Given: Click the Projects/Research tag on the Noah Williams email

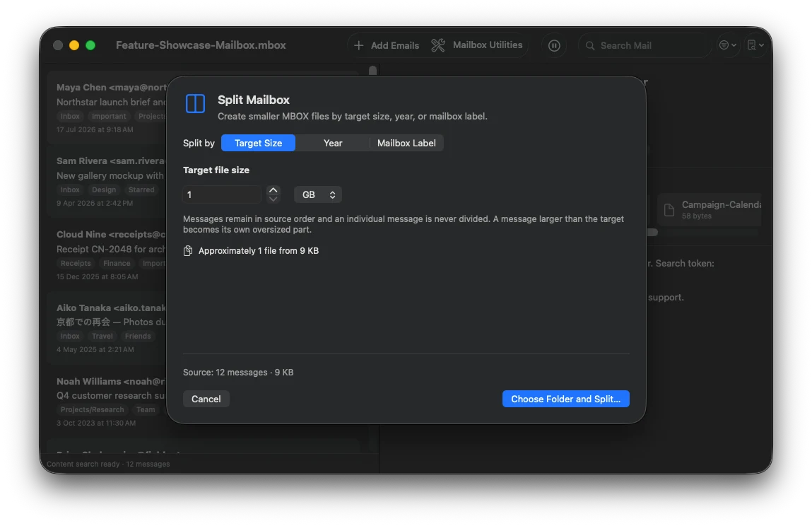Looking at the screenshot, I should click(x=92, y=410).
